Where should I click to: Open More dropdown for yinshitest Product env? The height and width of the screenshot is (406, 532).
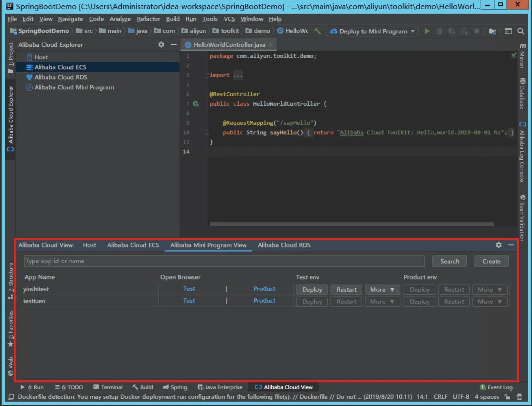[490, 290]
